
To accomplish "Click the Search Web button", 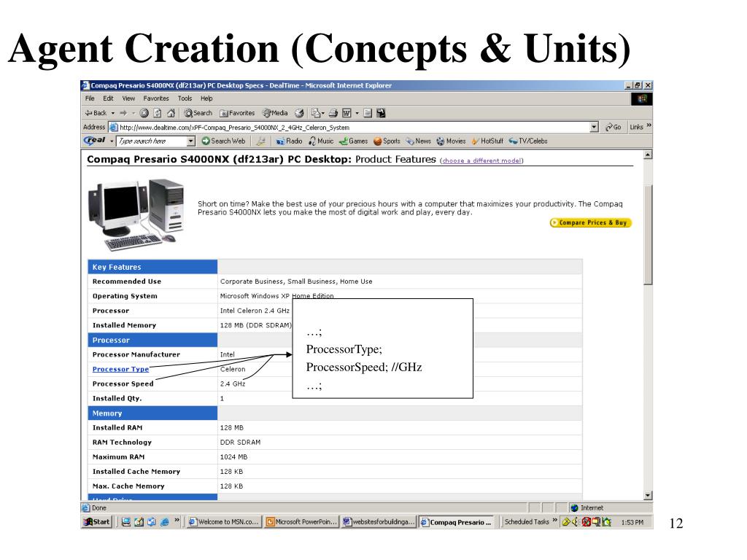I will pos(223,141).
